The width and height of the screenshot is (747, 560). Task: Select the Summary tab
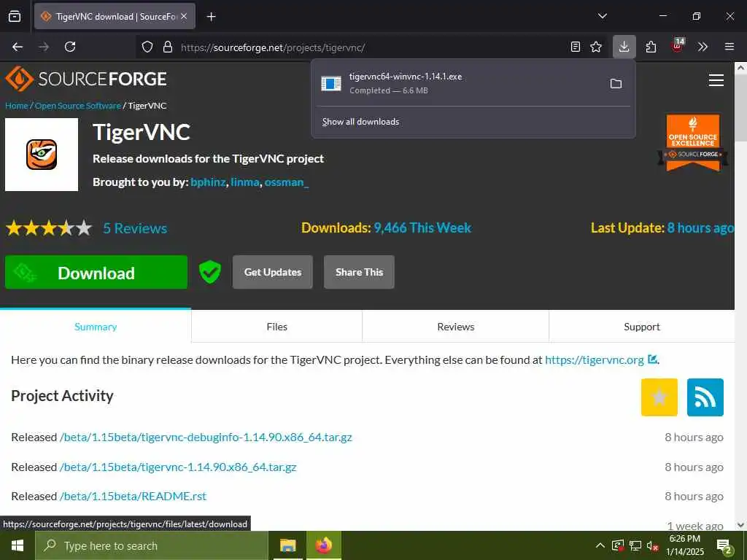[x=96, y=327]
